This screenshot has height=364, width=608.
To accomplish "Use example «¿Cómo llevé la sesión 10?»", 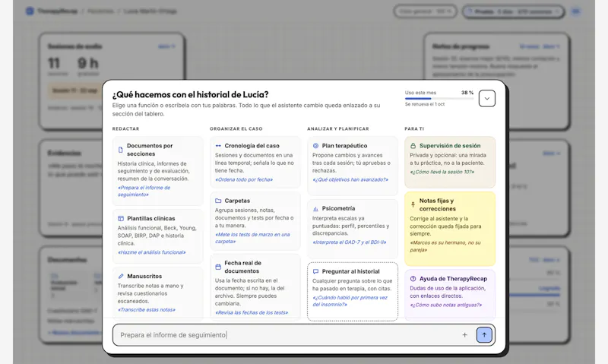I will click(x=442, y=172).
